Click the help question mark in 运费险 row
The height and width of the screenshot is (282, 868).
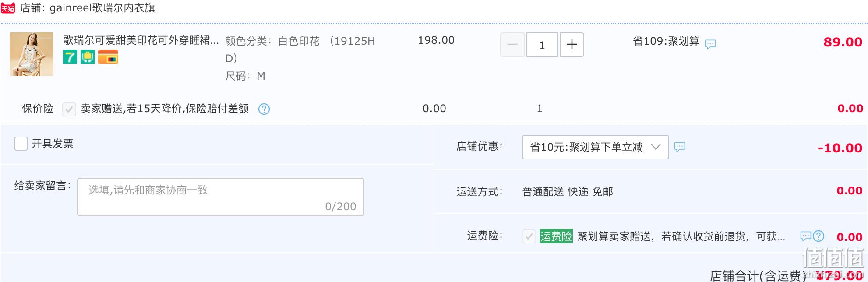[819, 236]
